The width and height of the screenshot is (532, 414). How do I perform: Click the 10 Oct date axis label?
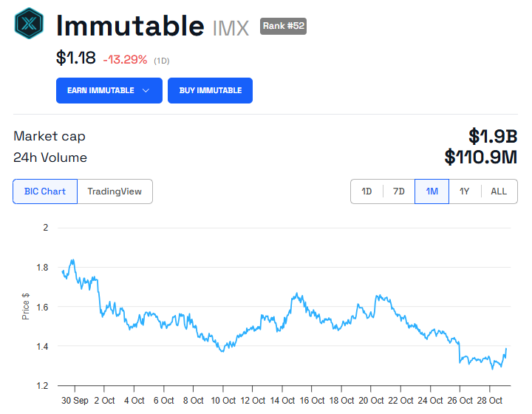pyautogui.click(x=223, y=400)
